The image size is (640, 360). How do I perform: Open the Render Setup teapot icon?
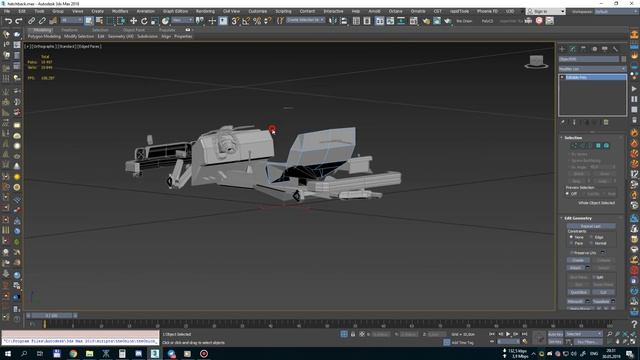[426, 20]
